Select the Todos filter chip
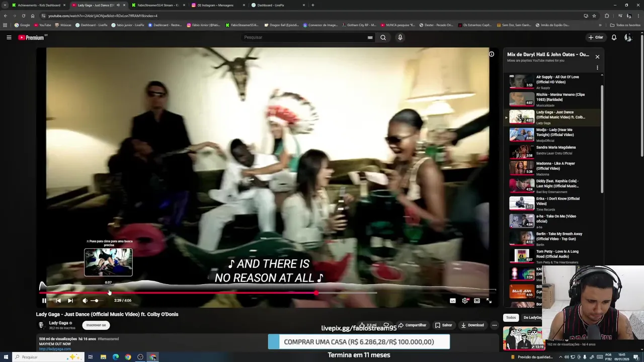The image size is (644, 362). (511, 318)
